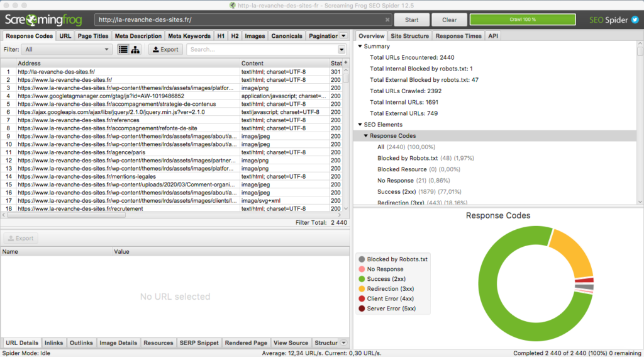Clear the URL field with X icon
This screenshot has width=644, height=357.
tap(387, 20)
